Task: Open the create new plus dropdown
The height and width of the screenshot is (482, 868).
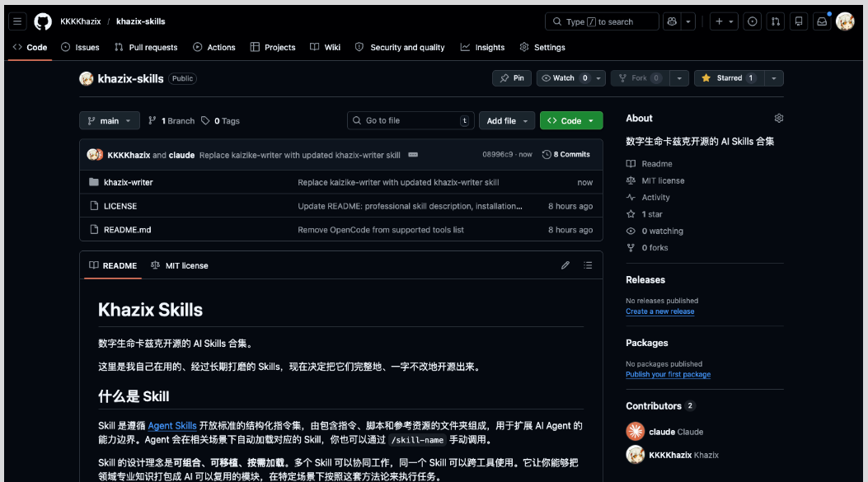Action: (x=724, y=21)
